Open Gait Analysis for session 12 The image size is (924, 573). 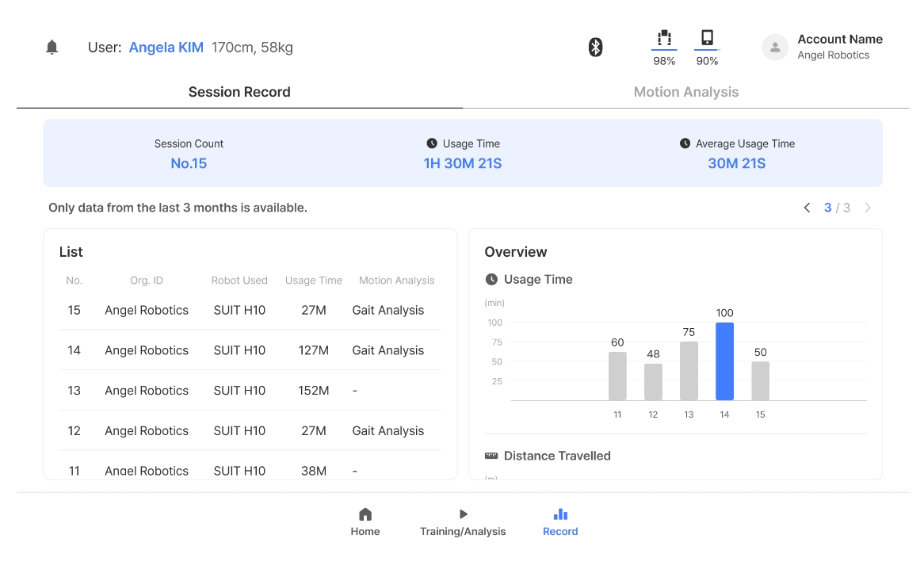388,431
